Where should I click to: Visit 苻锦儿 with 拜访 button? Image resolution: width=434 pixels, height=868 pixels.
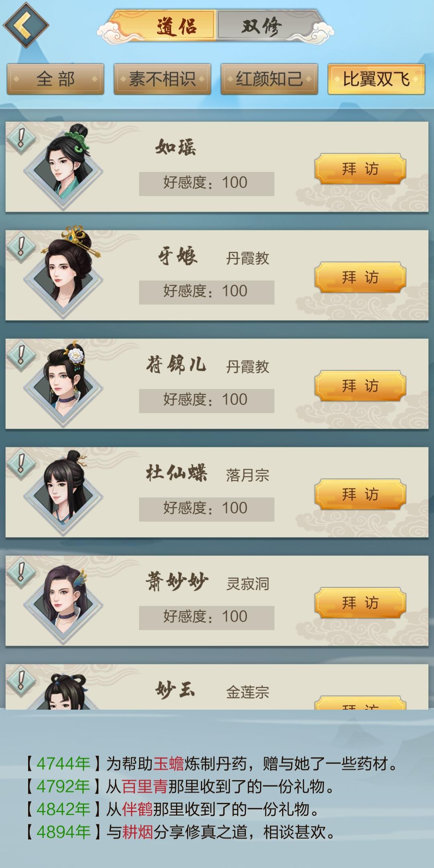point(360,386)
